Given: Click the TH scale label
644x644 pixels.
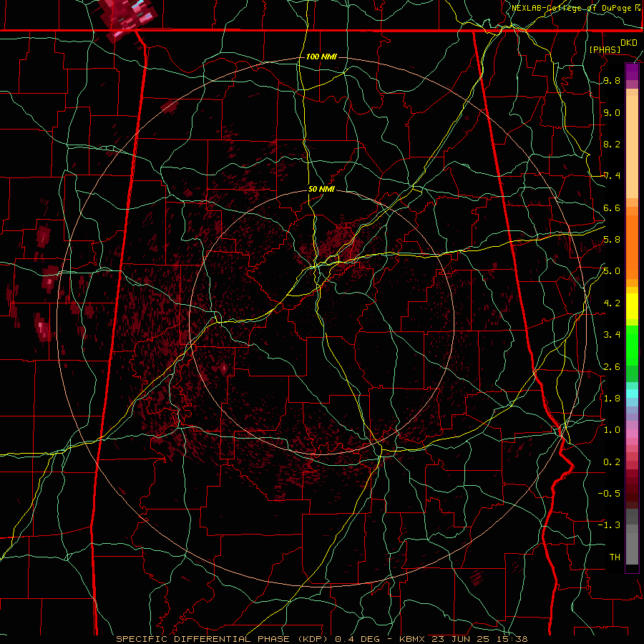Looking at the screenshot, I should coord(615,557).
